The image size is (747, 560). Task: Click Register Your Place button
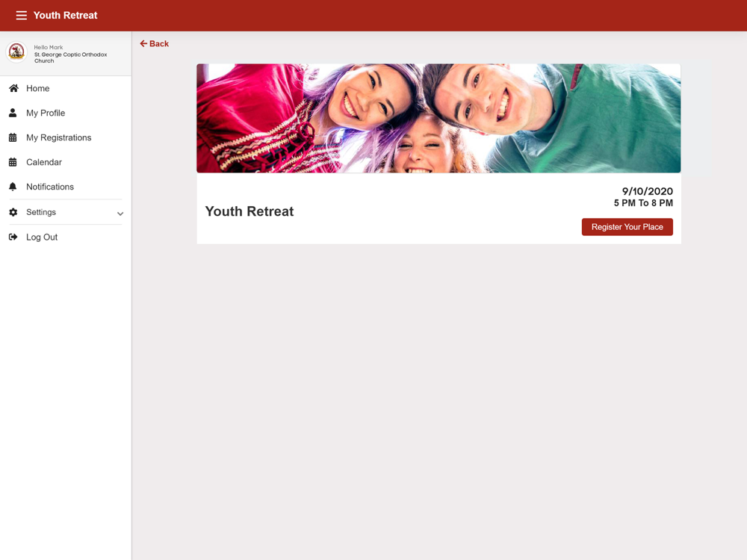click(627, 227)
